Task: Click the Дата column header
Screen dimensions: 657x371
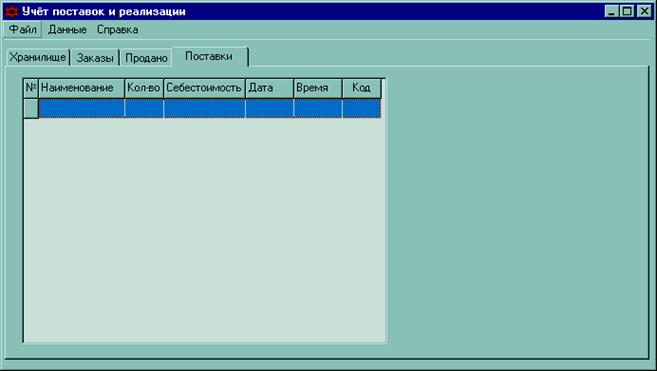Action: [269, 88]
